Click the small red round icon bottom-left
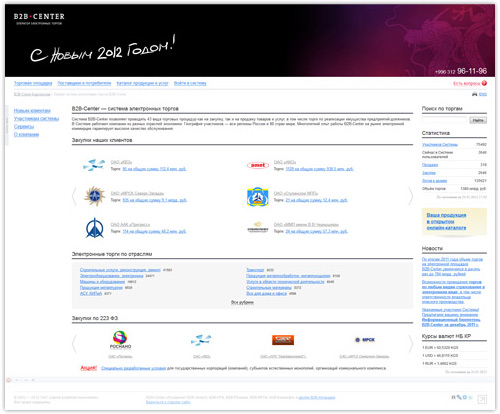Viewport: 500px width, 414px height. coord(9,380)
